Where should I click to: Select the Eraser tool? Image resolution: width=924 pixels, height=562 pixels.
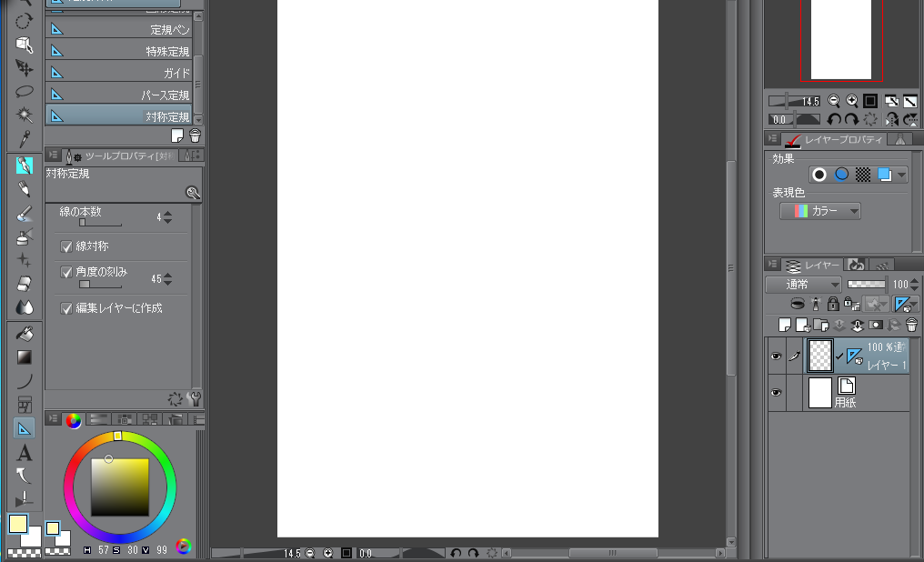[x=24, y=284]
